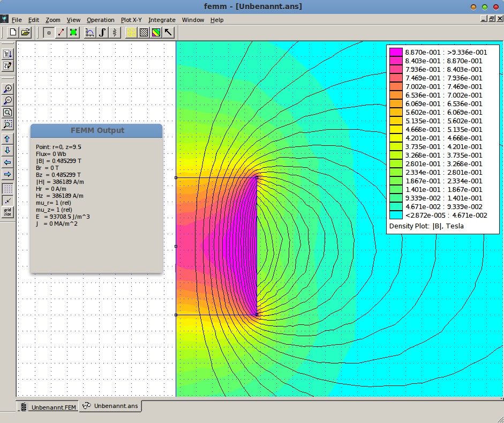504x423 pixels.
Task: Click zoom to natural extents icon
Action: click(7, 113)
